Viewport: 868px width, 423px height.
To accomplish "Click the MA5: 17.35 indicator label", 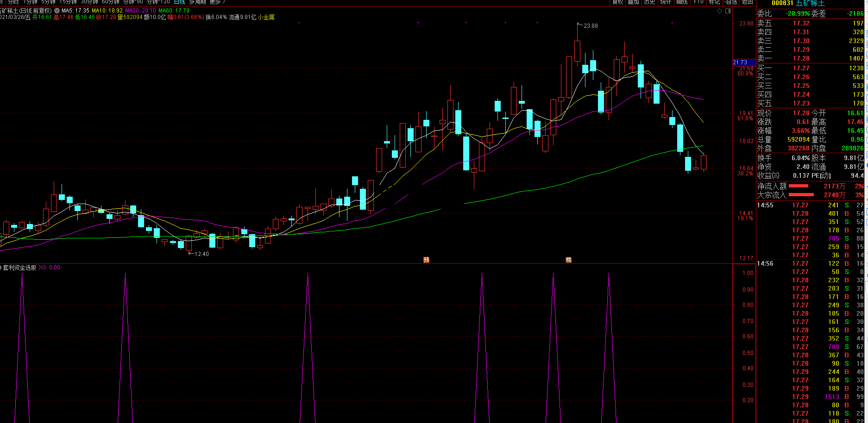I will [75, 10].
